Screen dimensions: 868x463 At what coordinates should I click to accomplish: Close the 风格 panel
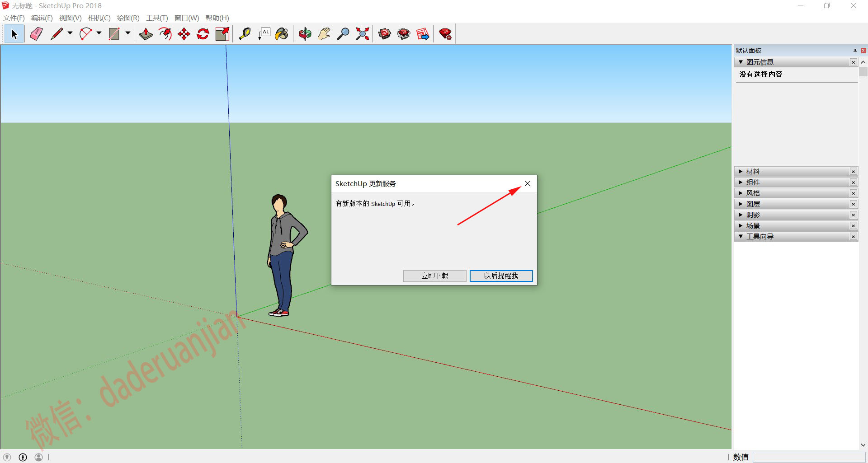[x=854, y=193]
